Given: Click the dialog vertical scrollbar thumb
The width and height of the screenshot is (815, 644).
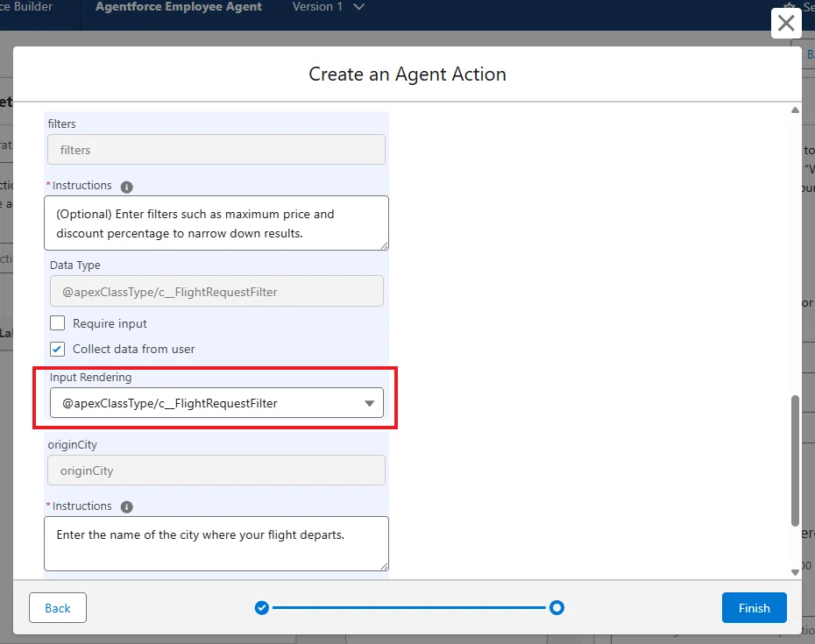Looking at the screenshot, I should point(795,461).
